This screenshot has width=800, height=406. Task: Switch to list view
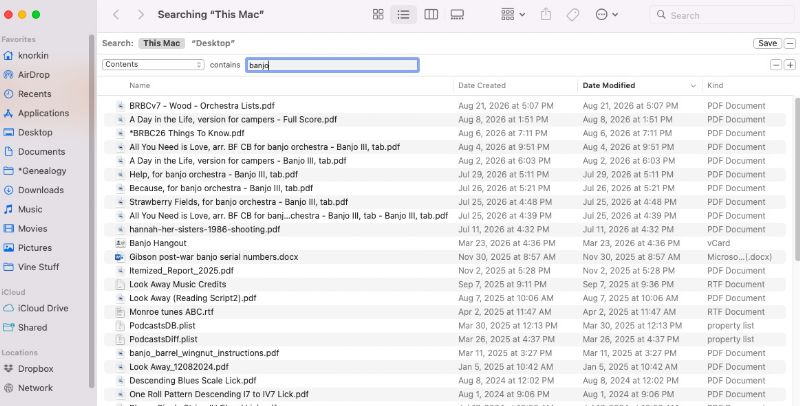[x=404, y=15]
